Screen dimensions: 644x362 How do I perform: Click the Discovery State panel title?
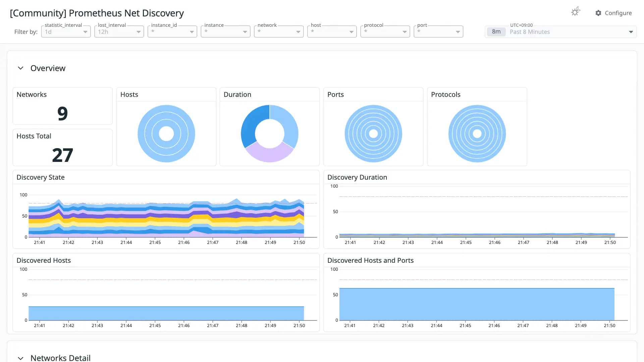41,177
